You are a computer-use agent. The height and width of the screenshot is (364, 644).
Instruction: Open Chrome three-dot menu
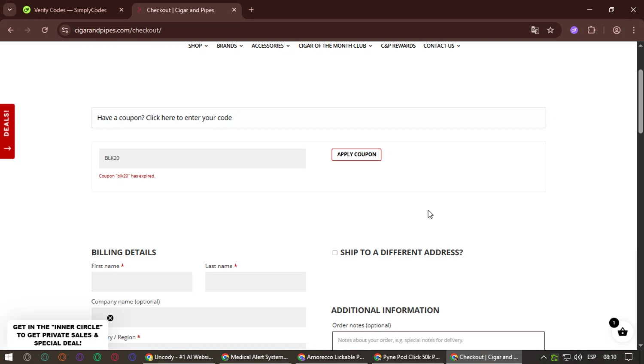pyautogui.click(x=634, y=30)
